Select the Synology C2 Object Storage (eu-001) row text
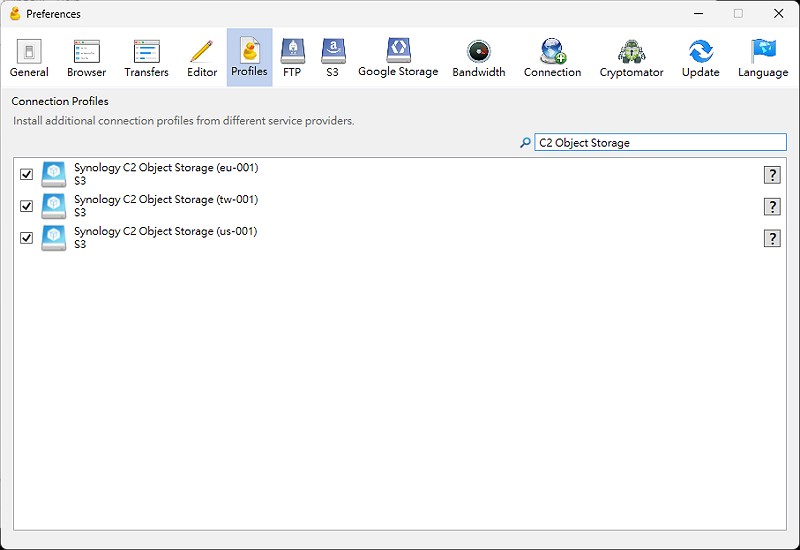 click(x=166, y=167)
